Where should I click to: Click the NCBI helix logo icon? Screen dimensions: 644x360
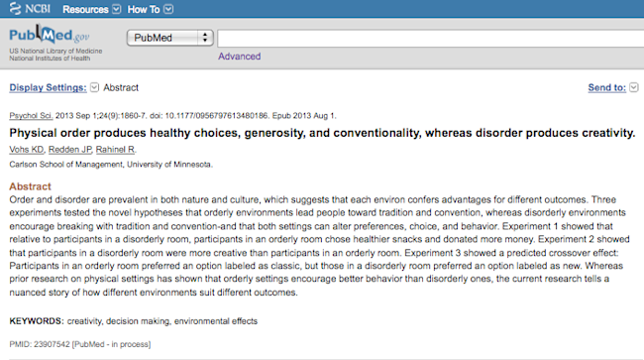coord(15,9)
